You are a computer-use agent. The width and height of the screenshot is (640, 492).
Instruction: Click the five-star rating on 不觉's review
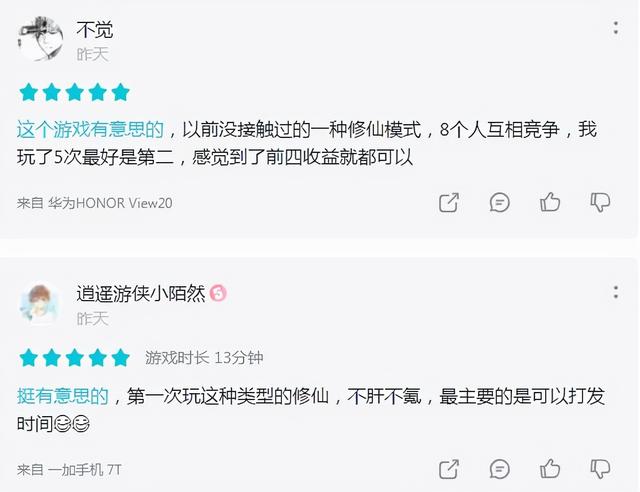75,92
